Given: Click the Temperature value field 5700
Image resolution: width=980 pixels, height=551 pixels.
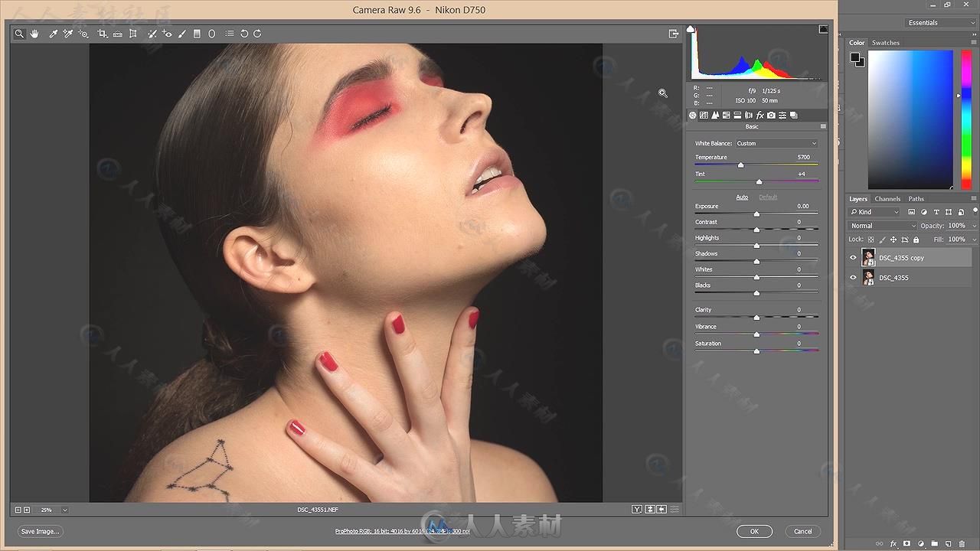Looking at the screenshot, I should click(x=803, y=157).
